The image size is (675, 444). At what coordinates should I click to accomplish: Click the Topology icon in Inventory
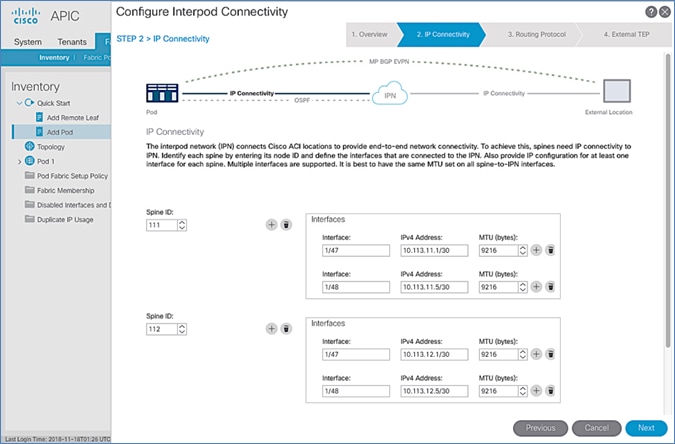pyautogui.click(x=29, y=146)
